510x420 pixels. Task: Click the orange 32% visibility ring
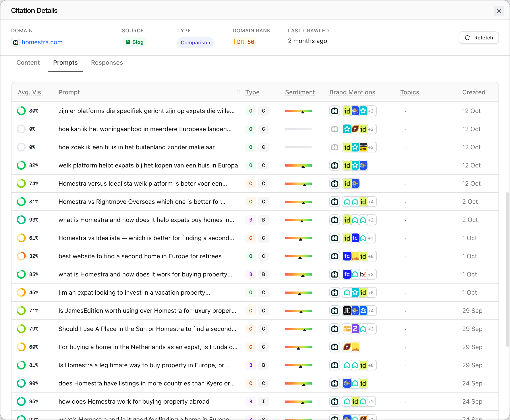[21, 256]
